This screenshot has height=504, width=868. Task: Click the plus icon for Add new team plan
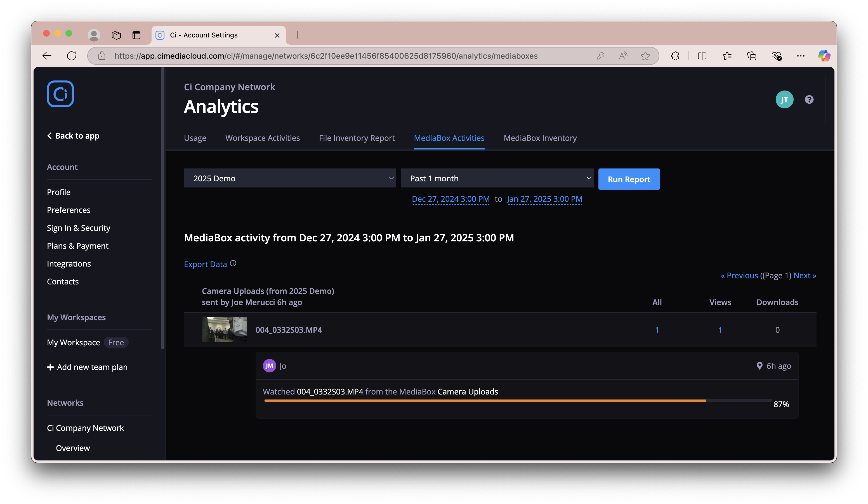pyautogui.click(x=50, y=367)
